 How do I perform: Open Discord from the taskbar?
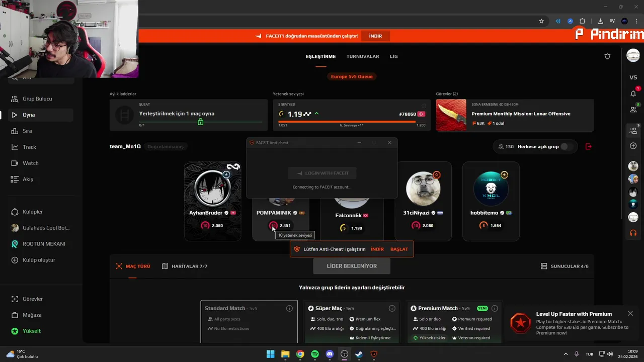(330, 354)
